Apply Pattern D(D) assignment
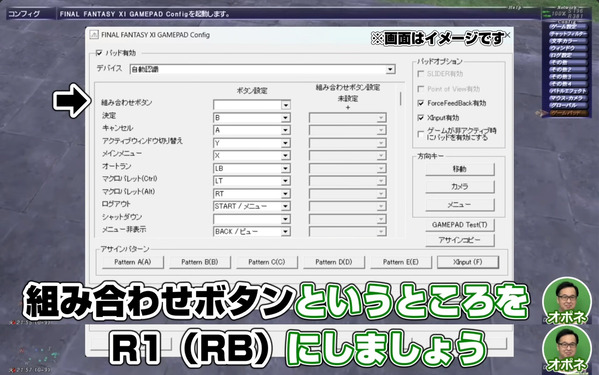 tap(334, 262)
